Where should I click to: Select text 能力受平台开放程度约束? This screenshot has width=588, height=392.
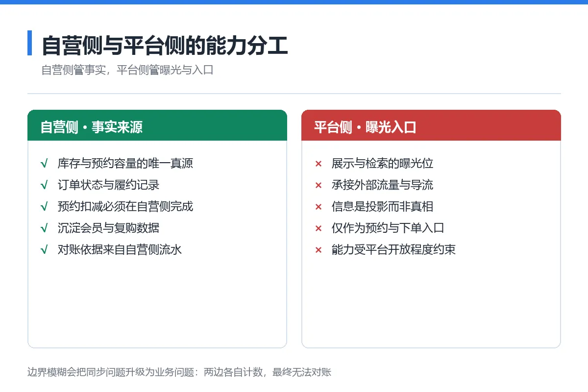(393, 250)
